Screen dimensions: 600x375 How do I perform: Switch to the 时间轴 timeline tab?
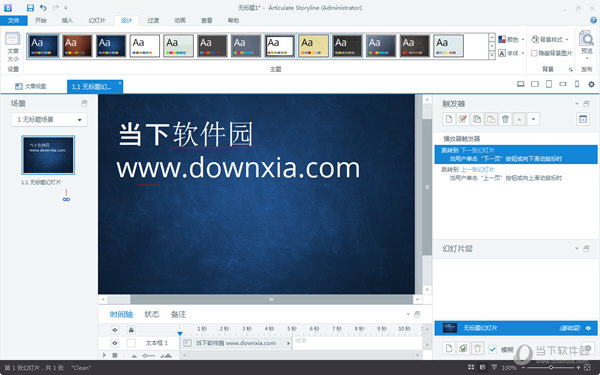[x=121, y=315]
